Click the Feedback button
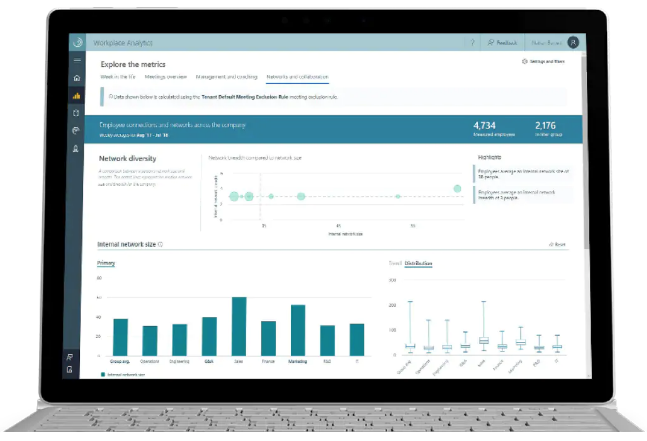Screen dimensions: 647x441 (502, 42)
